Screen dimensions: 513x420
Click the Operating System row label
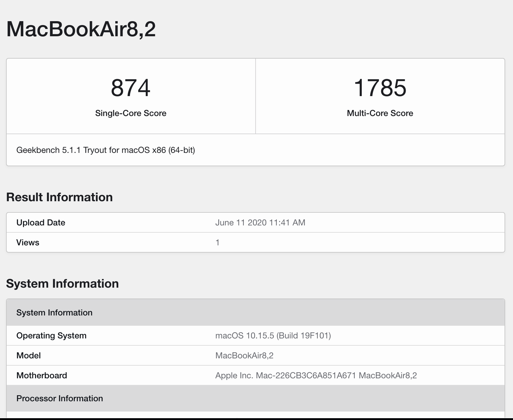[x=51, y=336]
